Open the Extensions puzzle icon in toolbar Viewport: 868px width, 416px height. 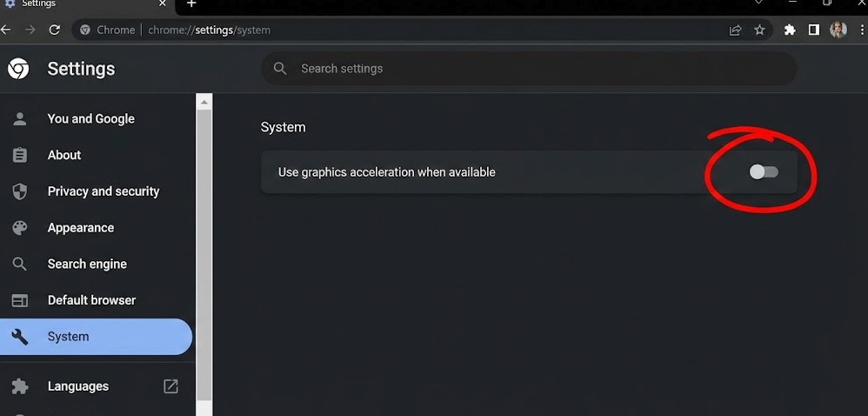click(790, 30)
